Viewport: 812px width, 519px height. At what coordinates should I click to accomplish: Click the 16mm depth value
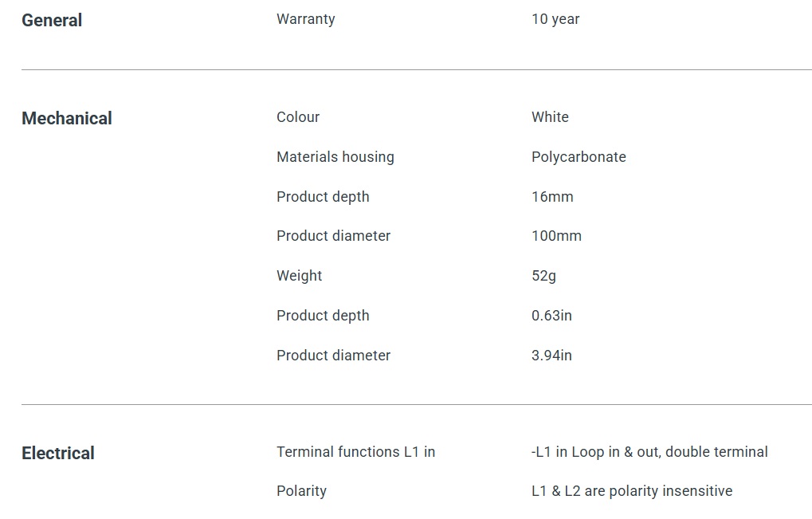coord(552,197)
